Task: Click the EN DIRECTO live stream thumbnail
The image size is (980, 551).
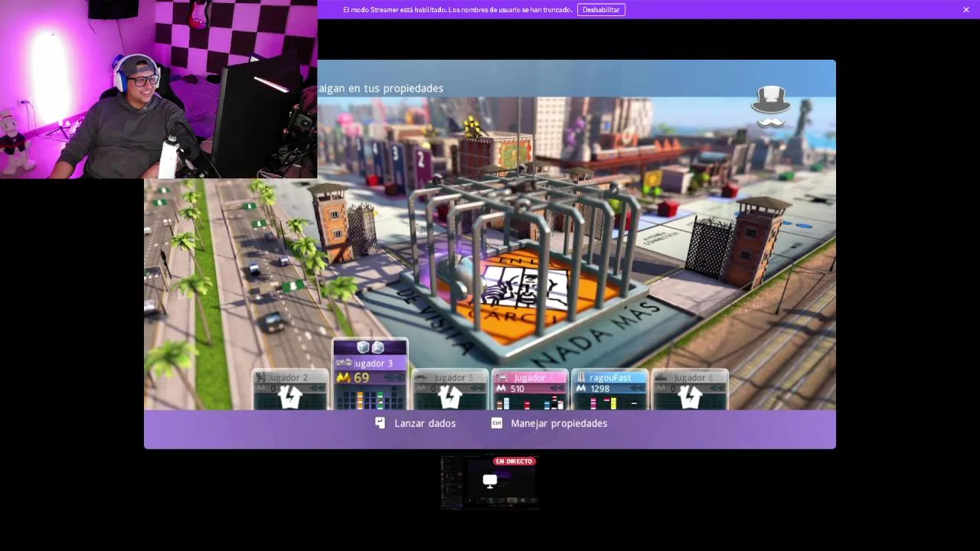Action: pyautogui.click(x=489, y=481)
